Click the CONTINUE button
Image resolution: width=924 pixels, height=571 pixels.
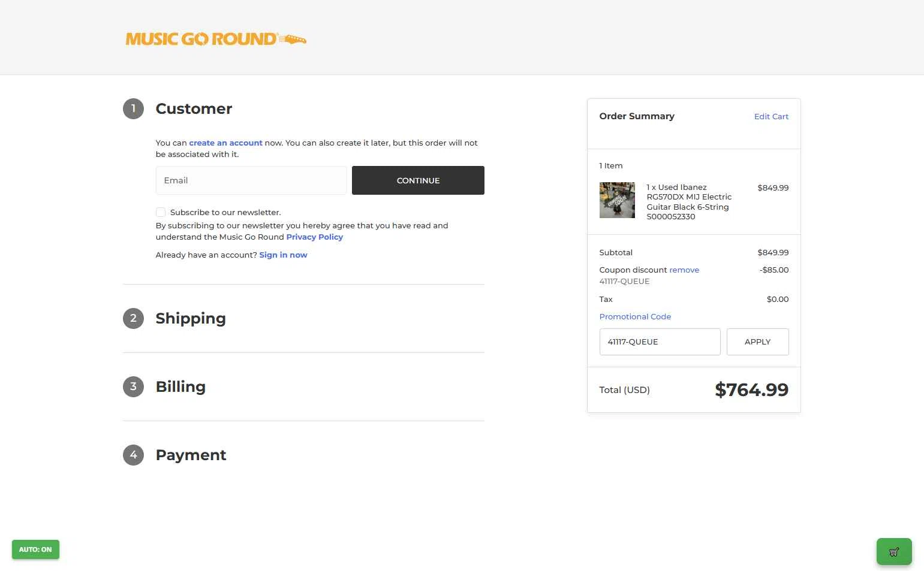point(418,180)
